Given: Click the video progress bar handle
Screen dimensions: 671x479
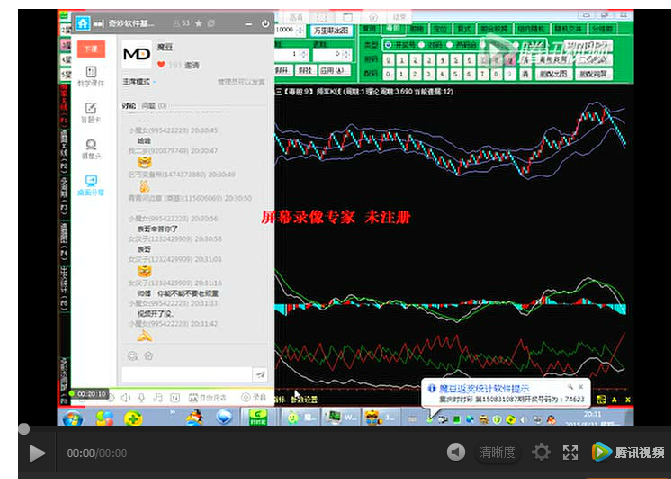Looking at the screenshot, I should (x=23, y=429).
